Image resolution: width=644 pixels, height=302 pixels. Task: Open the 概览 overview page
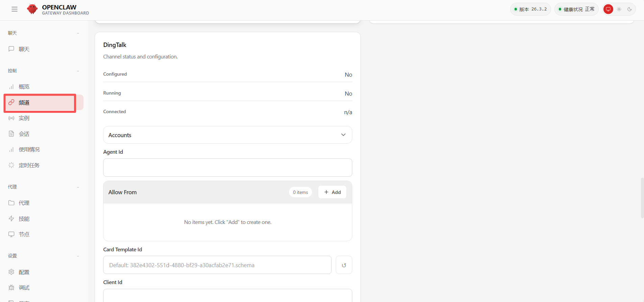[x=24, y=87]
